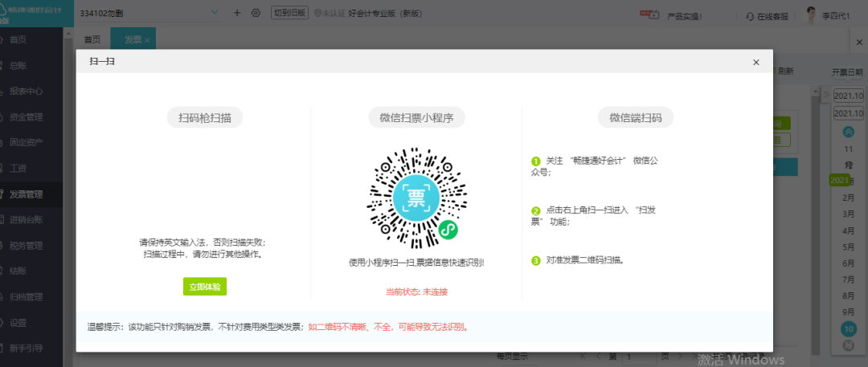
Task: Open the 334102勿删 company dropdown
Action: click(x=149, y=13)
